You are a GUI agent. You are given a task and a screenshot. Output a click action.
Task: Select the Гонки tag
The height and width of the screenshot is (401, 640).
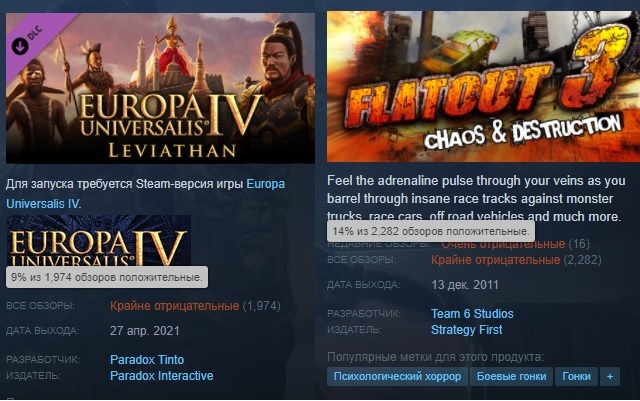[x=576, y=376]
